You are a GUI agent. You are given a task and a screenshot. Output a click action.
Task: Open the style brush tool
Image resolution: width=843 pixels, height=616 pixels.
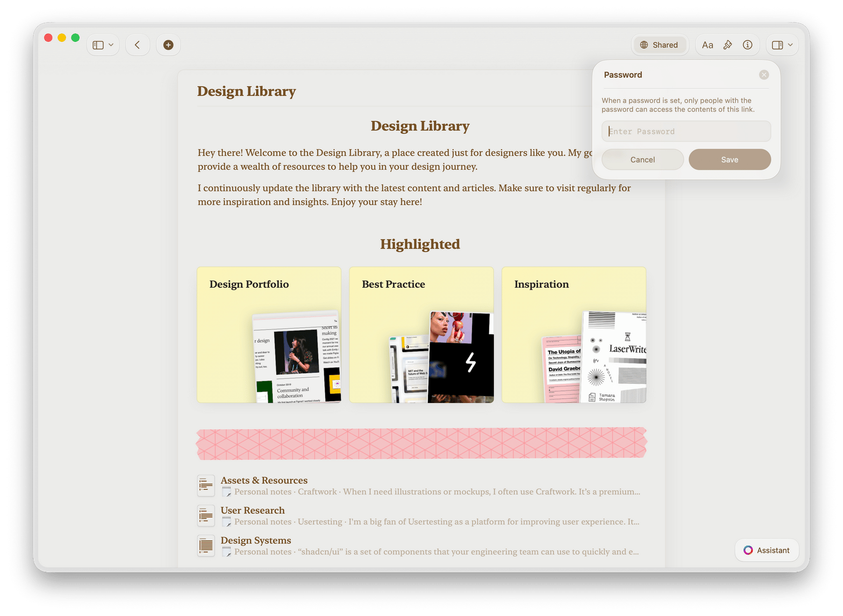click(727, 45)
